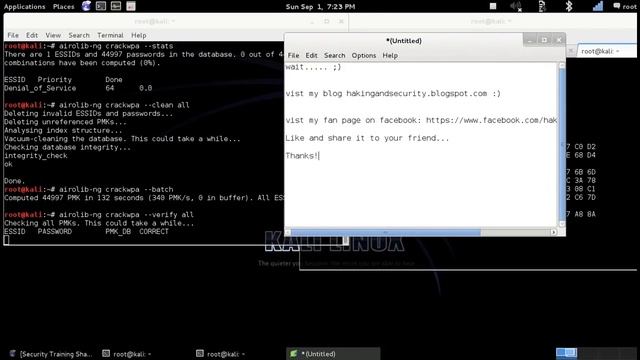Viewport: 640px width, 360px height.
Task: Switch to the highlighted workspace in the bottom-panel switcher
Action: [x=567, y=353]
